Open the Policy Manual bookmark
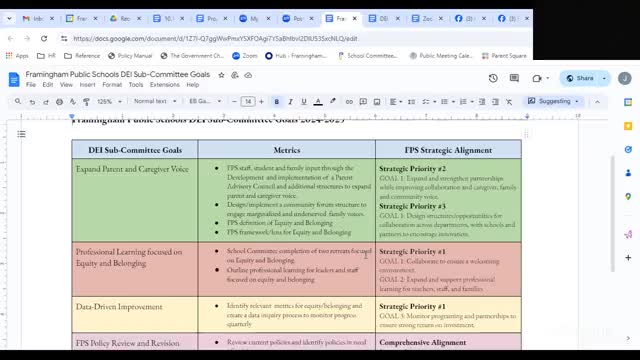 pyautogui.click(x=130, y=56)
